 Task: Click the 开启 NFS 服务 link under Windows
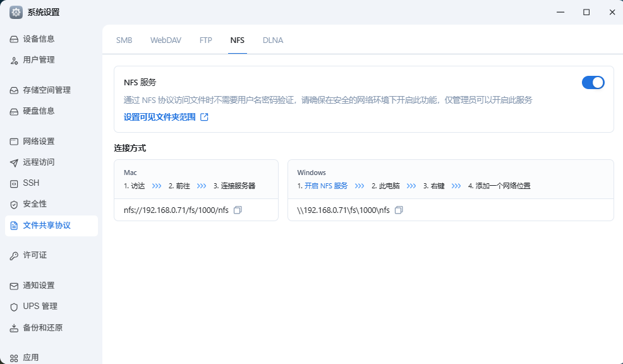(326, 186)
